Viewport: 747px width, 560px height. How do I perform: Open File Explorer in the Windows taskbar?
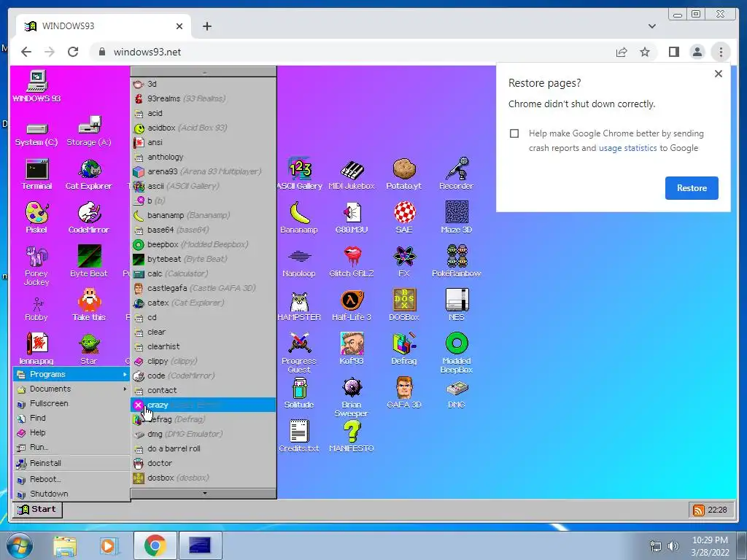coord(64,546)
